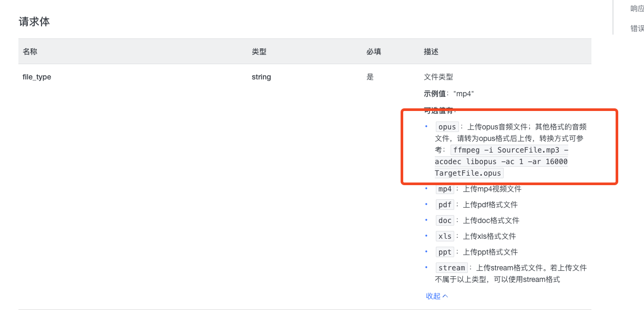644x314 pixels.
Task: Select the doc code badge
Action: click(444, 220)
